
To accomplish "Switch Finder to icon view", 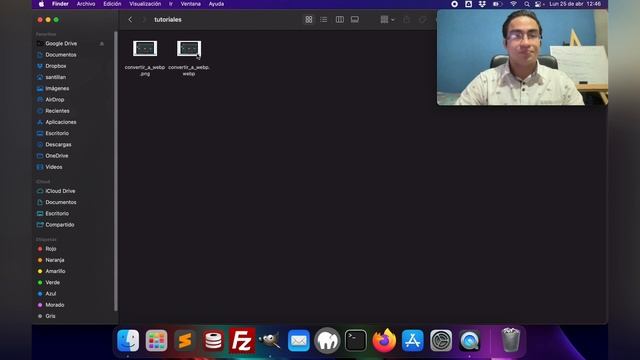I will click(309, 20).
